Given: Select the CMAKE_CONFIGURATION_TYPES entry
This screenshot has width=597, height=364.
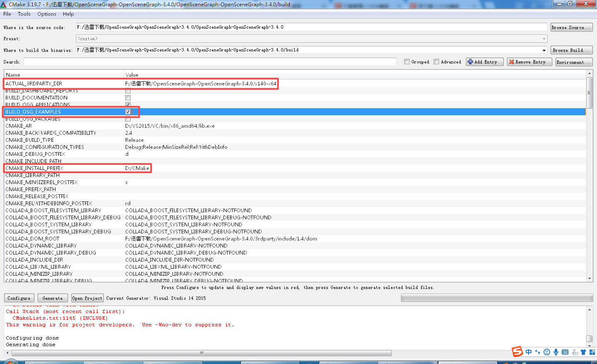Looking at the screenshot, I should pos(45,147).
